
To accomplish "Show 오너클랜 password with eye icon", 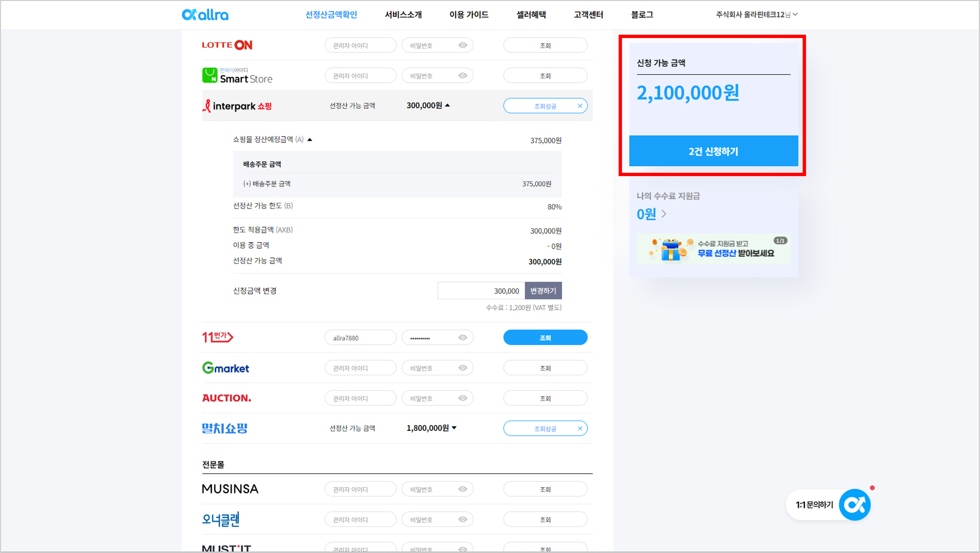I will pos(463,519).
